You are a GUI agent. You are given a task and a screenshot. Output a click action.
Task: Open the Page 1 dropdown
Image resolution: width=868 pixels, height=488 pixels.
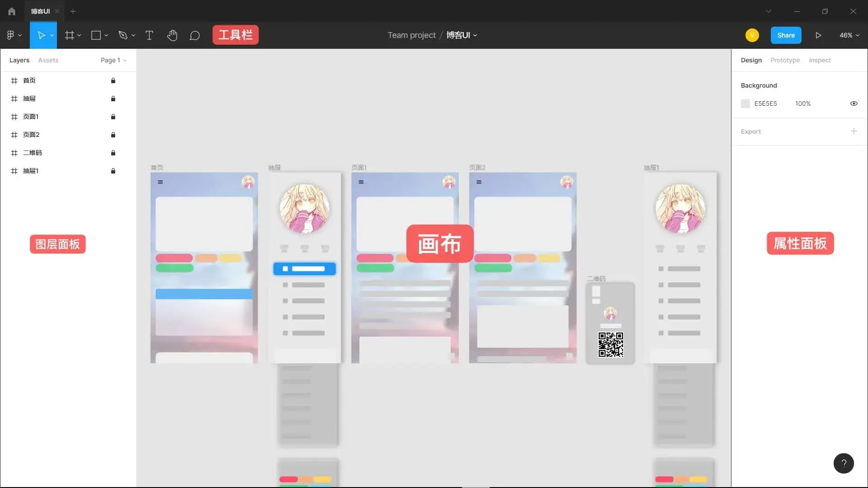point(113,60)
